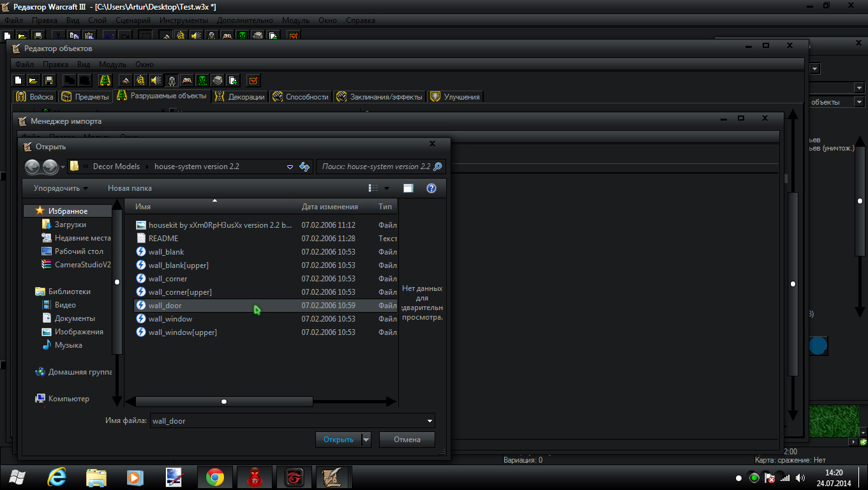868x490 pixels.
Task: Open Trigger Editor 'a' icon in Object Editor toolbar
Action: [x=141, y=80]
